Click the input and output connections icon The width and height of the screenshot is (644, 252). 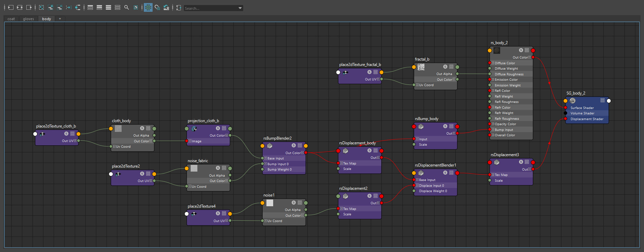tap(20, 7)
